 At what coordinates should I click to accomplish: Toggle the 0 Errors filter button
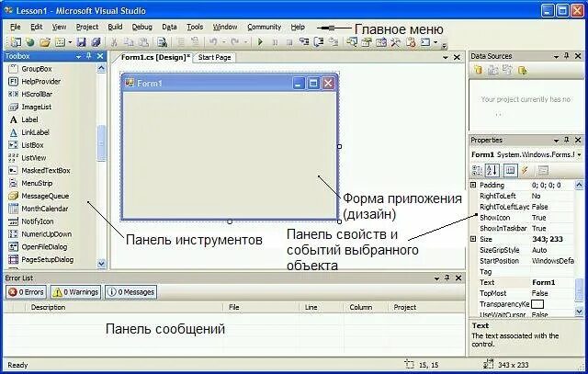click(x=26, y=292)
